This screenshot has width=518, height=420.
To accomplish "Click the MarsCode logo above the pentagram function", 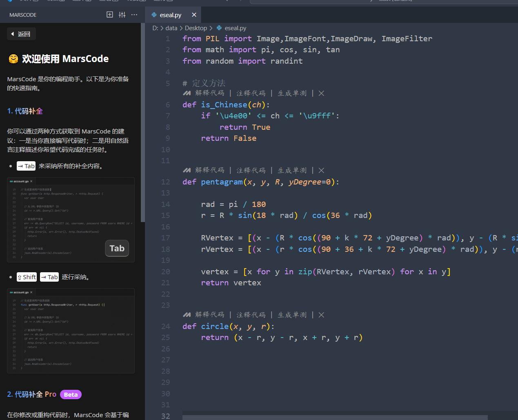I will (187, 170).
